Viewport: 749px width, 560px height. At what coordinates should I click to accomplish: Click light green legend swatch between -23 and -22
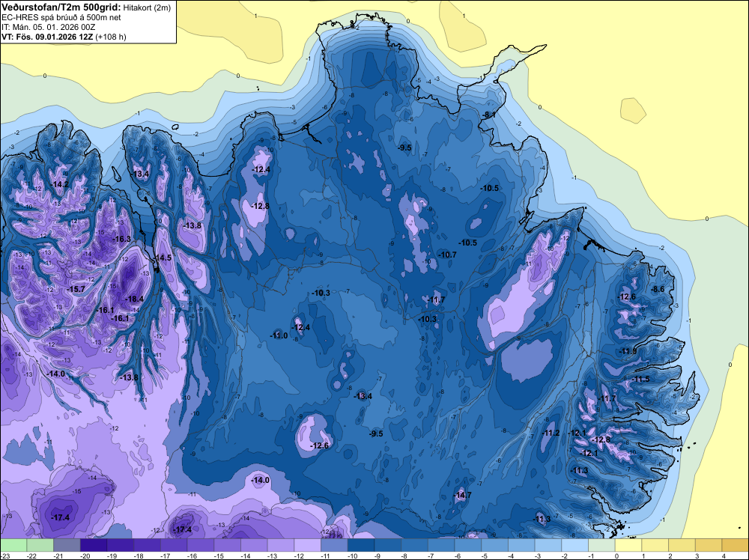[13, 545]
